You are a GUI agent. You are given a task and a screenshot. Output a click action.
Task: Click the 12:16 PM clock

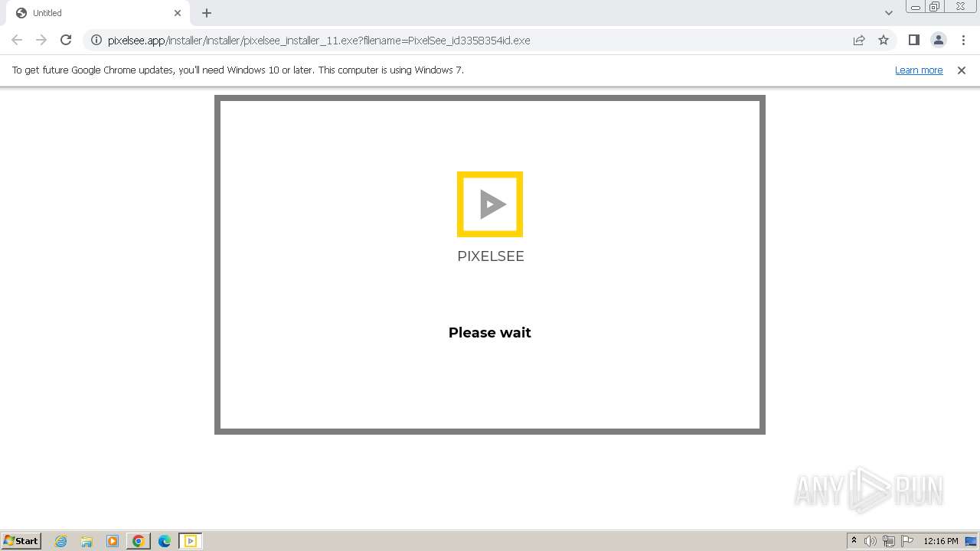(x=941, y=541)
